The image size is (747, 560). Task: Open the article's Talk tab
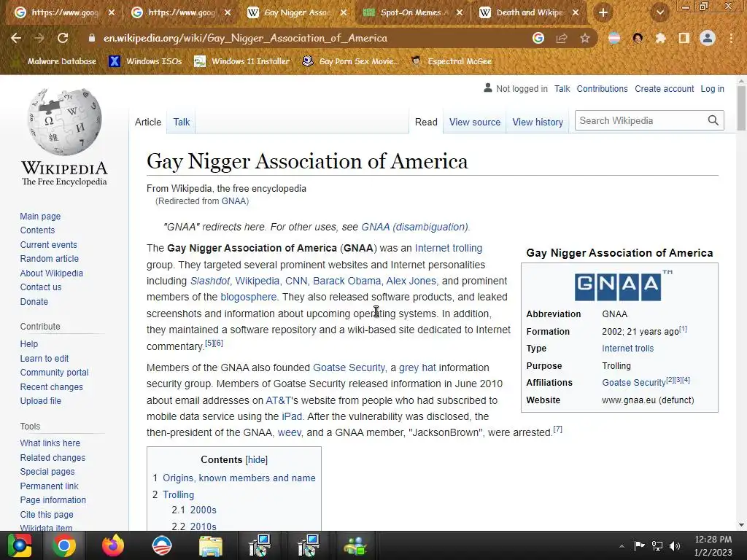[x=182, y=122]
